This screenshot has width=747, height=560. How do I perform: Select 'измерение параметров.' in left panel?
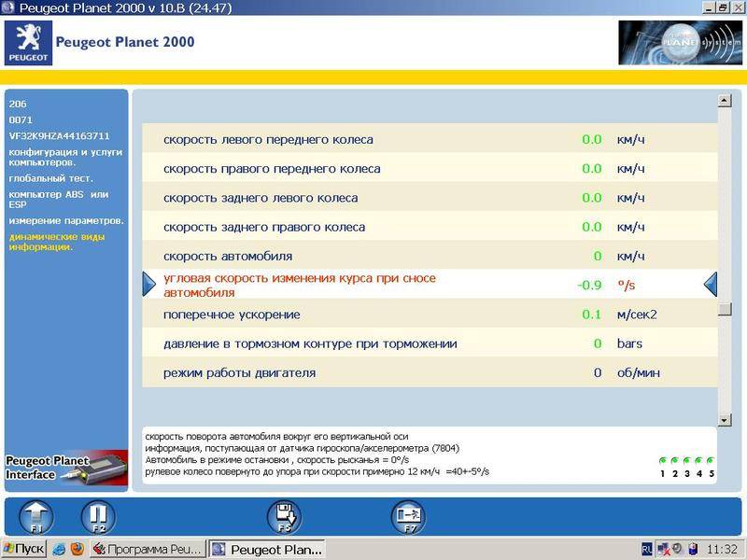65,220
